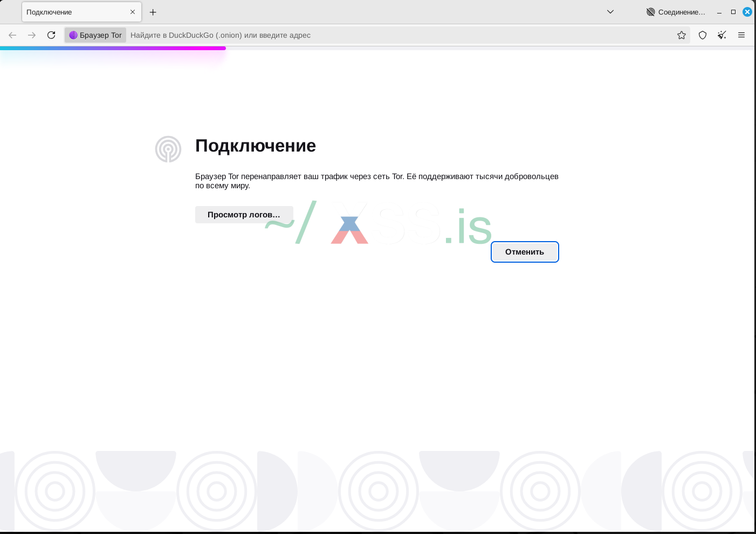Open the security level shield

pos(703,35)
